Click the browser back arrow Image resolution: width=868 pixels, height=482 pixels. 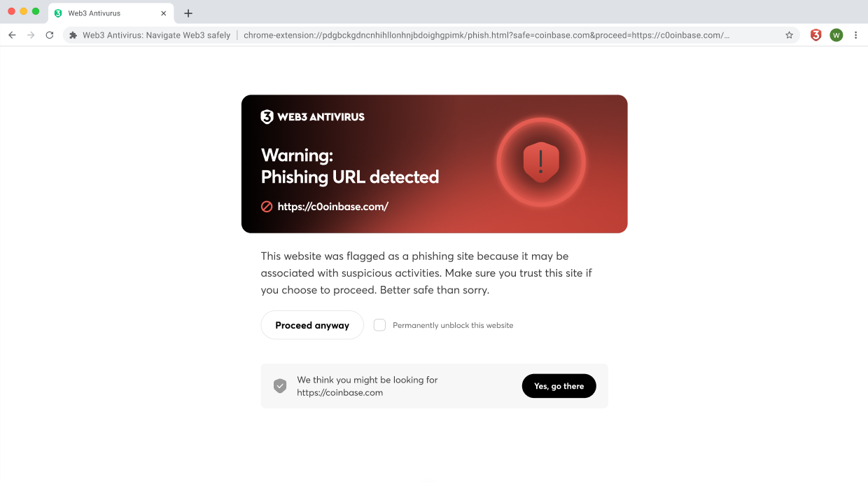[11, 34]
